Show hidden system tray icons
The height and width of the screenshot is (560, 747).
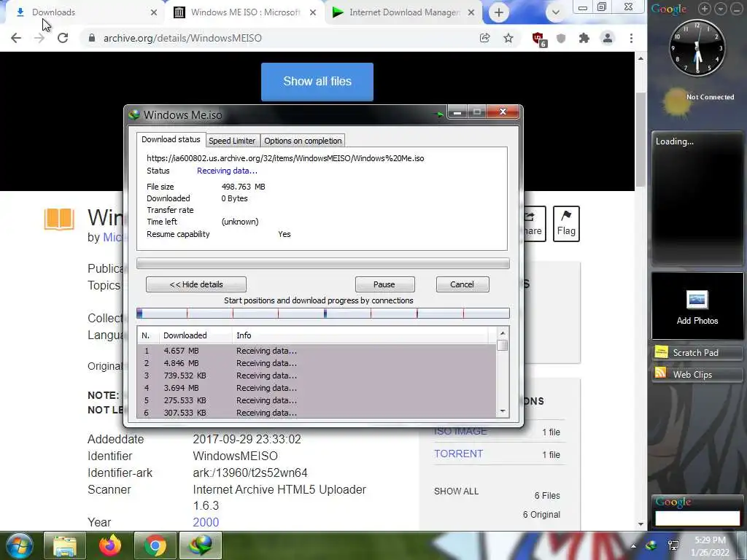click(633, 546)
